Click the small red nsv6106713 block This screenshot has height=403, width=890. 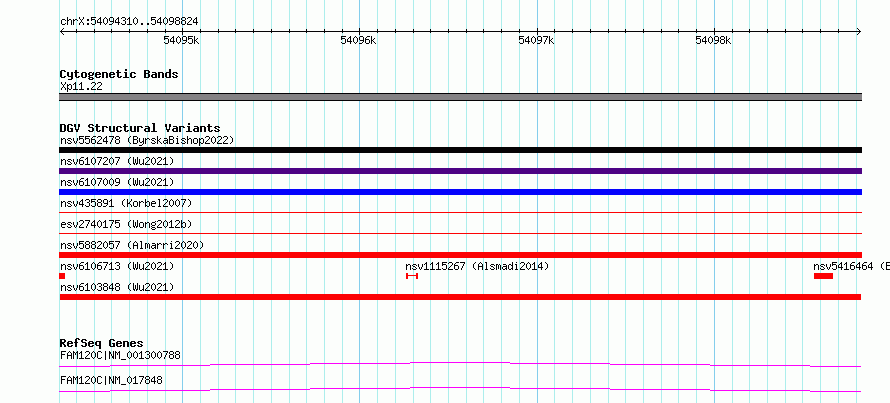point(62,276)
